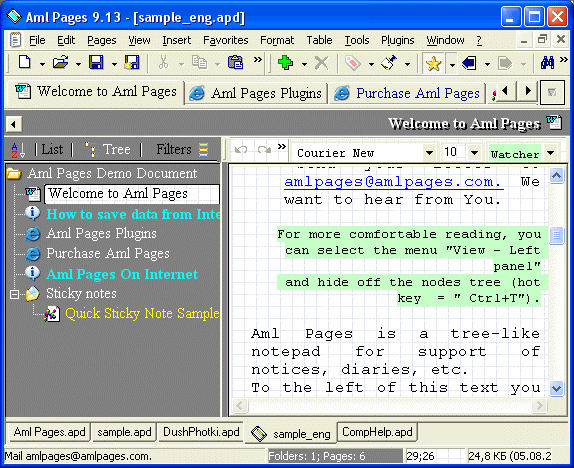Viewport: 574px width, 468px height.
Task: Open search with the binoculars icon
Action: tap(547, 63)
